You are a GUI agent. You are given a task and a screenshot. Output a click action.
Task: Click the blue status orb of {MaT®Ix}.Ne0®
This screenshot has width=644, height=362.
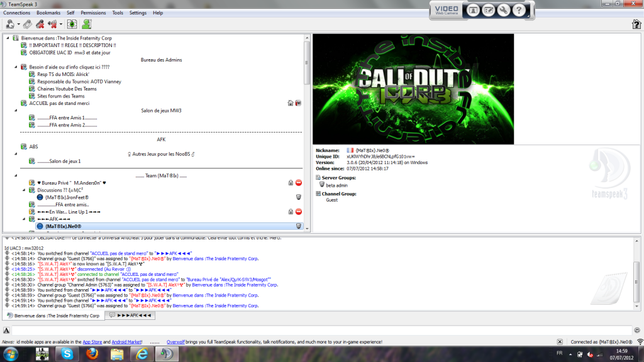click(x=40, y=226)
